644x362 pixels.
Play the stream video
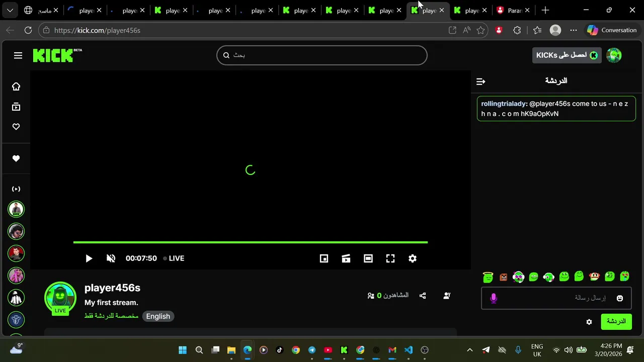coord(89,258)
